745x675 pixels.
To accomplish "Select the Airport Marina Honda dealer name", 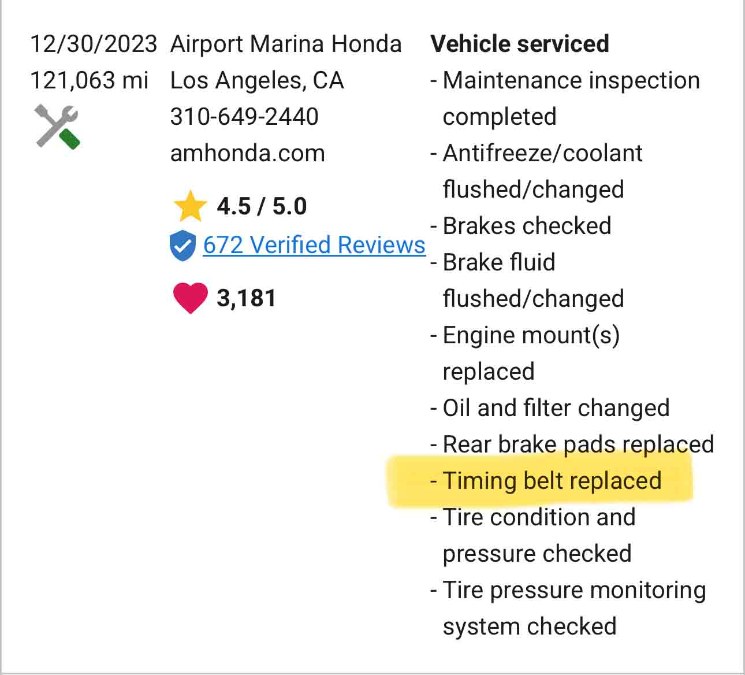I will [286, 44].
